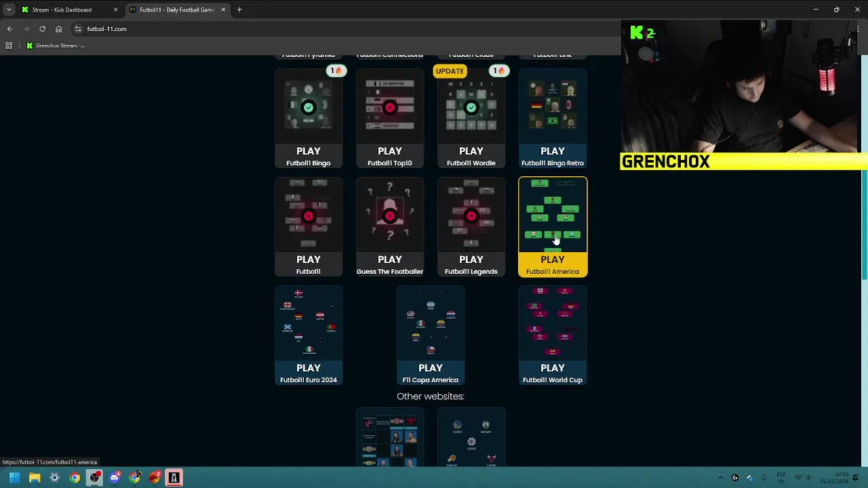Click the ESP language indicator
Image resolution: width=868 pixels, height=488 pixels.
point(781,478)
